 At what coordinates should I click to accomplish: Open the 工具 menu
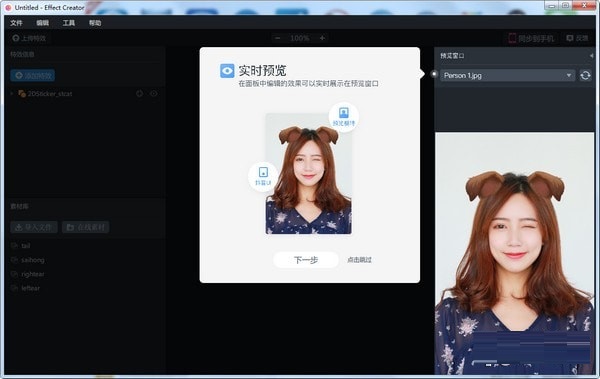[x=69, y=23]
